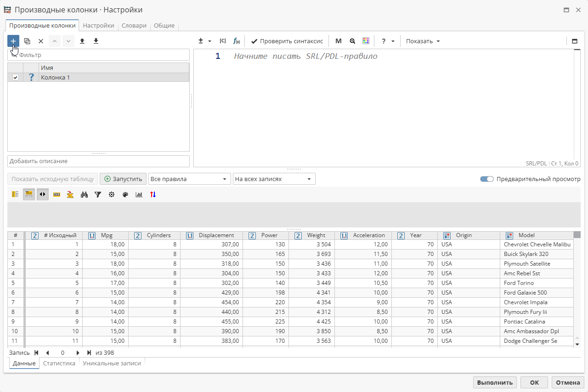The width and height of the screenshot is (588, 392).
Task: Select the binoculars search icon in data toolbar
Action: click(x=84, y=194)
